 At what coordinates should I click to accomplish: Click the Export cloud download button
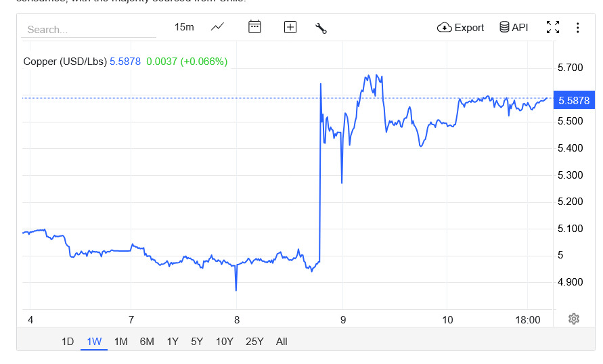tap(461, 27)
